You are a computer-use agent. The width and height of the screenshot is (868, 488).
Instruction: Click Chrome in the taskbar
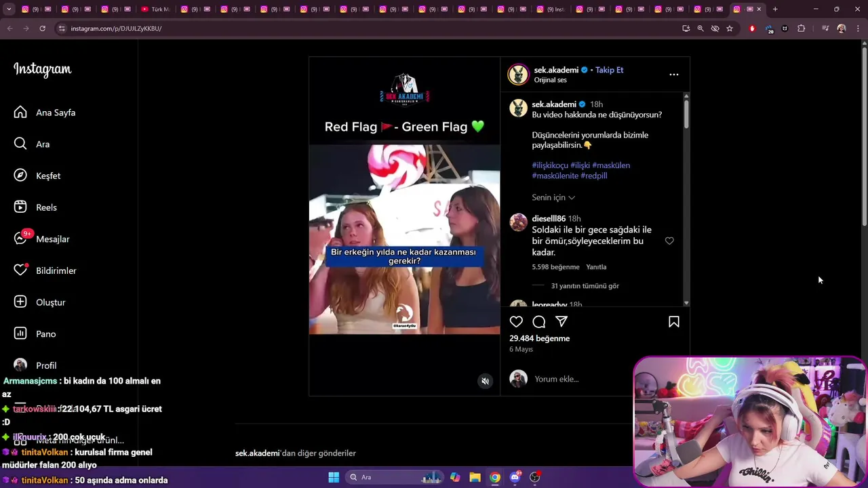click(x=495, y=477)
